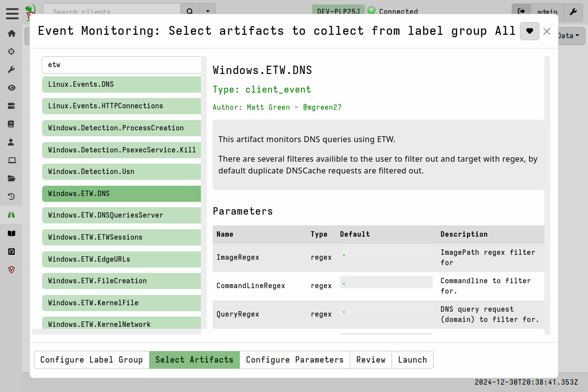Open the Server Events eye icon

click(x=11, y=88)
